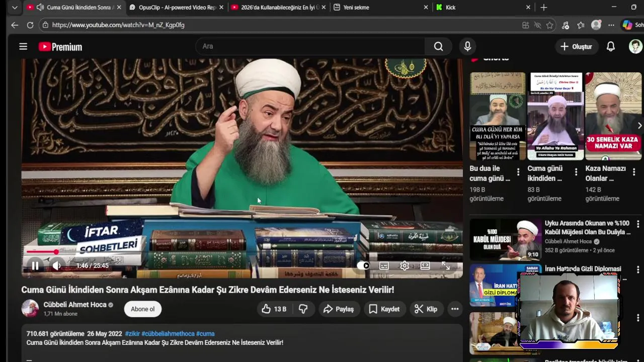Open hashtag #cuma link
Image resolution: width=644 pixels, height=362 pixels.
pyautogui.click(x=205, y=334)
